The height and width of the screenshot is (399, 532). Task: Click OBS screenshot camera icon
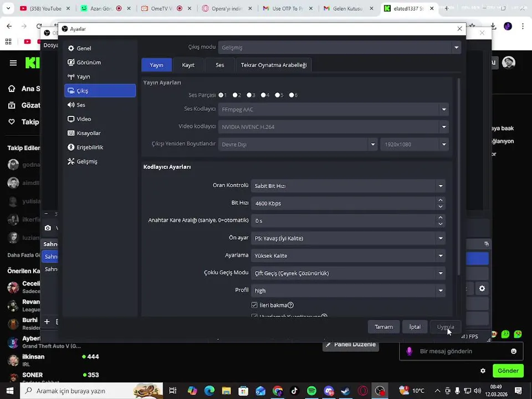(48, 228)
